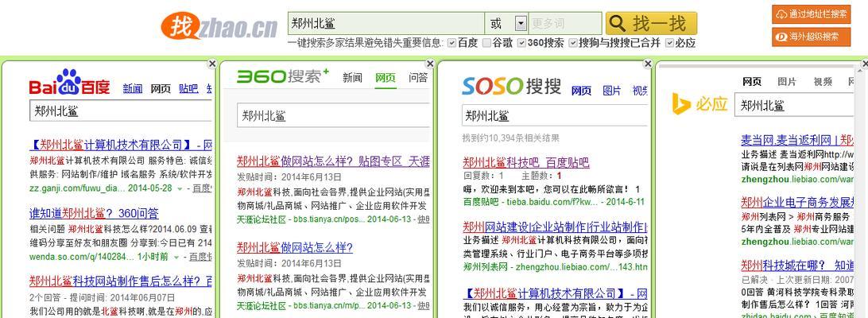Close the Baidu results panel

pos(212,64)
